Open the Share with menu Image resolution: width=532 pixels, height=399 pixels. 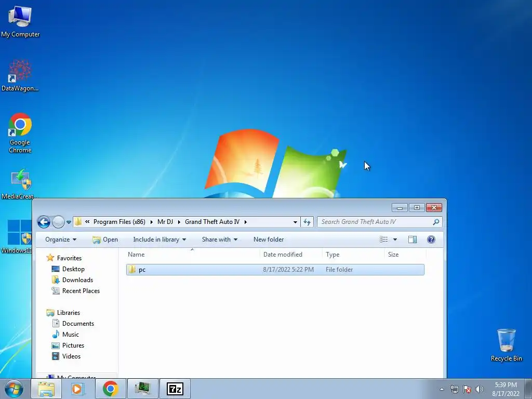220,240
